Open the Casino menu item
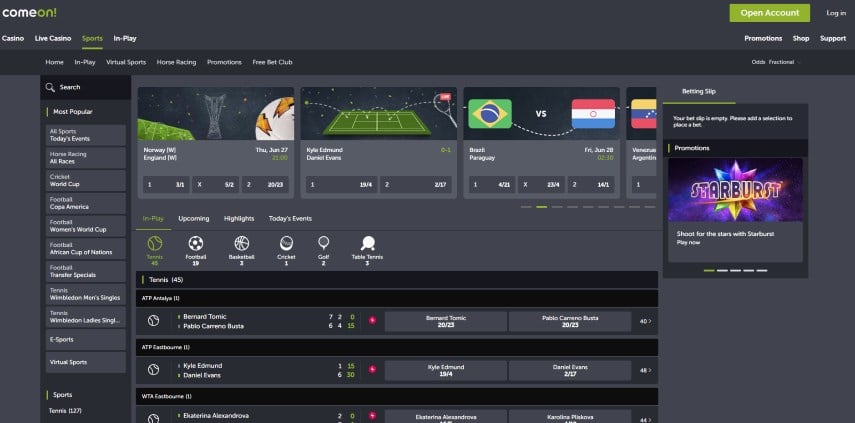 click(13, 39)
